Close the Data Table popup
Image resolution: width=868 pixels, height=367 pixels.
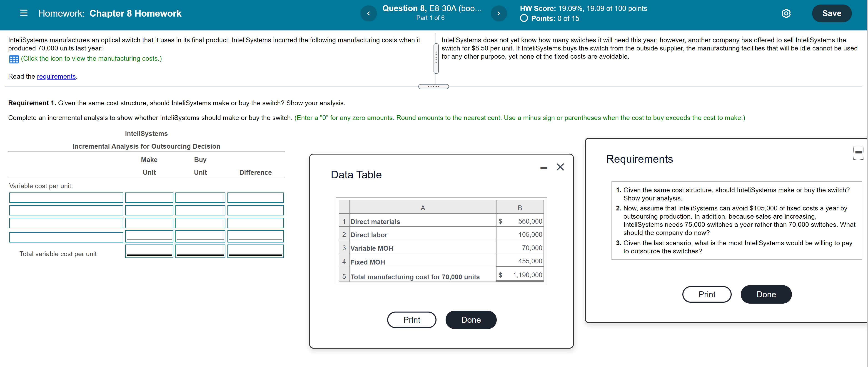pos(560,167)
